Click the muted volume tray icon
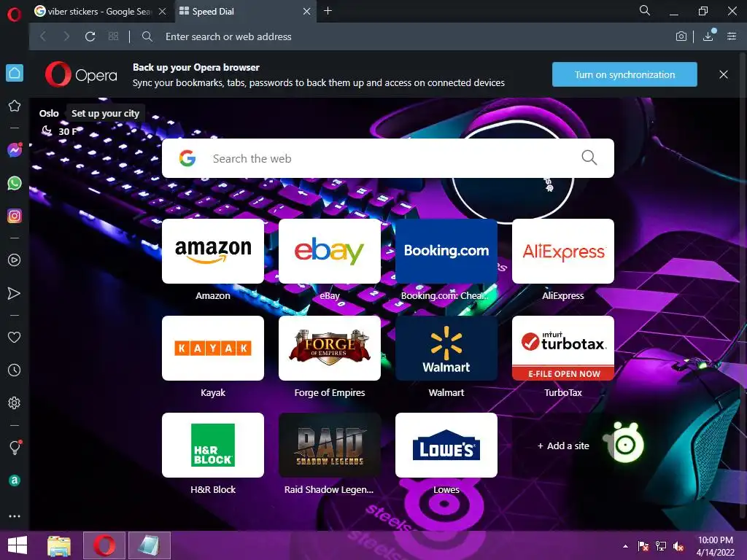 (x=678, y=546)
